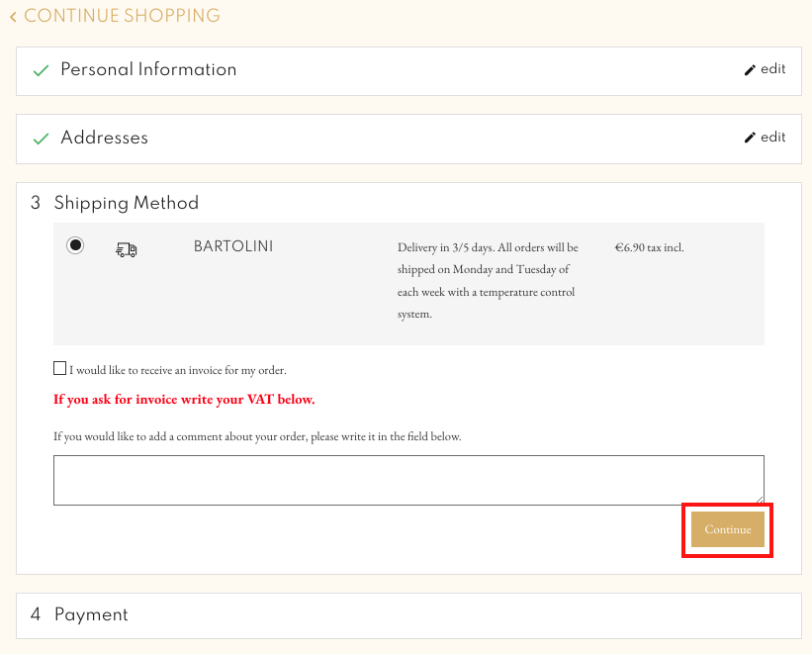
Task: Click the 'I would like to receive an invoice' label
Action: (x=177, y=370)
